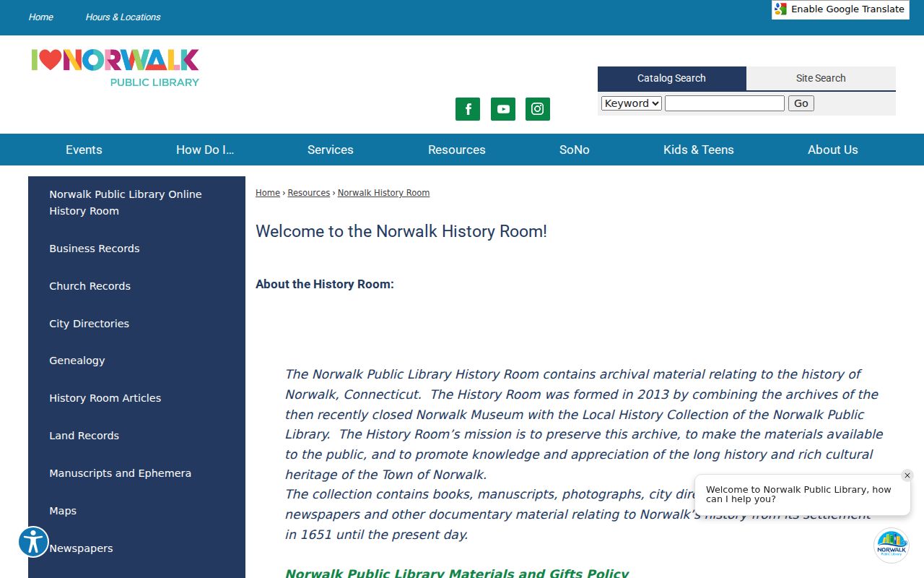This screenshot has width=924, height=578.
Task: Click the Google Translate icon
Action: [780, 9]
